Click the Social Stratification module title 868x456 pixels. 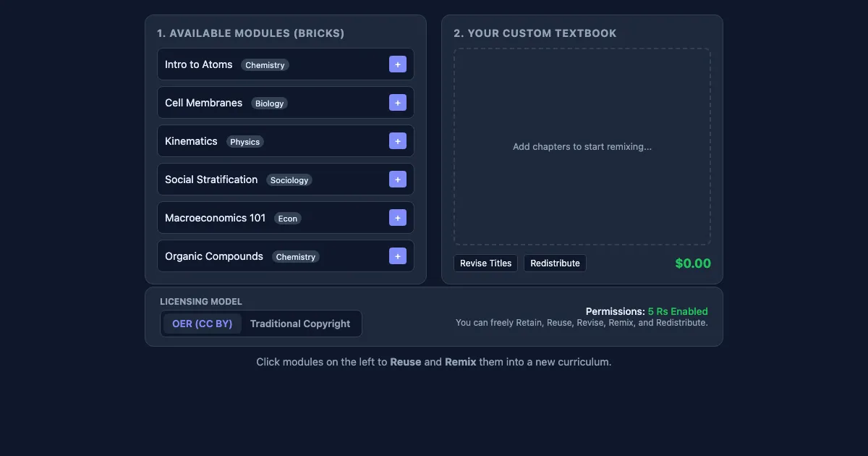pos(211,180)
